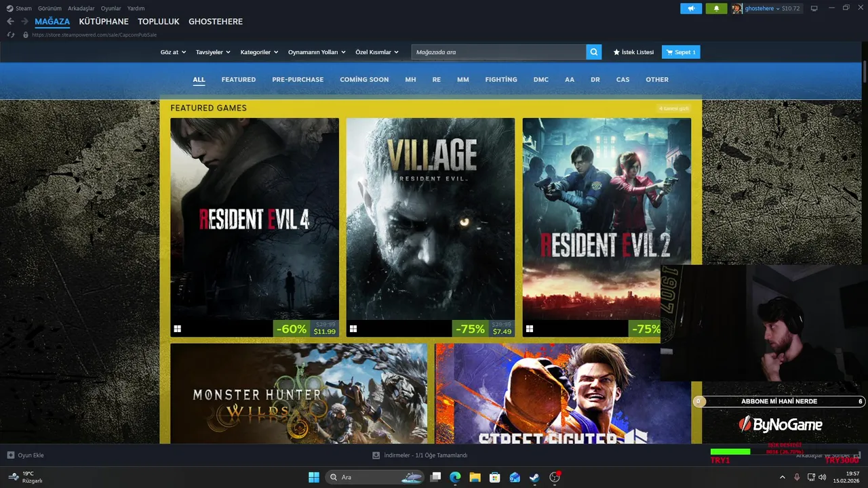
Task: Open the announcements megaphone button
Action: click(691, 9)
